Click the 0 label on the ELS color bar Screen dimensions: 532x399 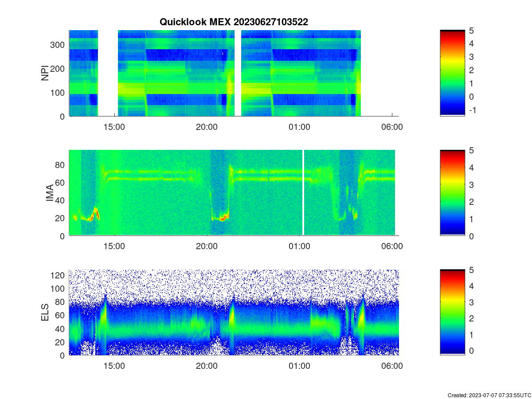472,351
